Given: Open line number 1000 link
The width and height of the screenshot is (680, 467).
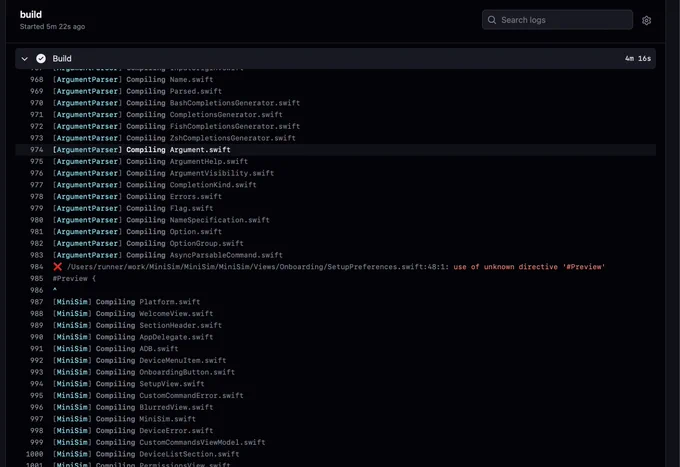Looking at the screenshot, I should click(x=35, y=454).
